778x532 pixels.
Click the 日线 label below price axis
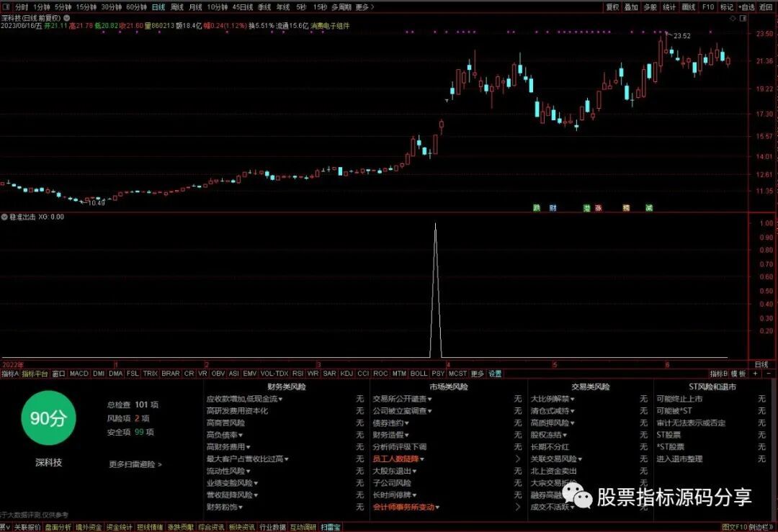[x=761, y=364]
